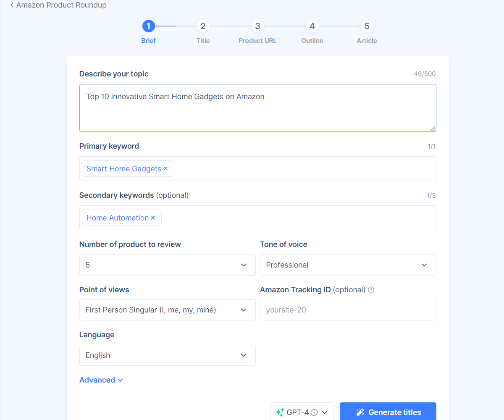Click the sparkle icon in the GPT-4 selector

coord(280,412)
